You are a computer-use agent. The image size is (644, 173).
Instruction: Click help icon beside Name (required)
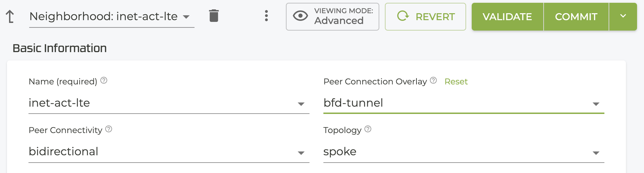[x=104, y=81]
